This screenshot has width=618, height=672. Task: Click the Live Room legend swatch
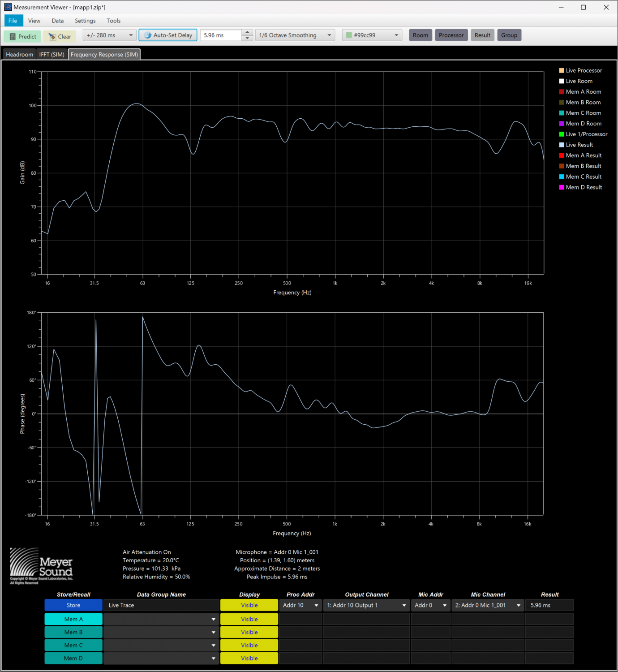[562, 81]
